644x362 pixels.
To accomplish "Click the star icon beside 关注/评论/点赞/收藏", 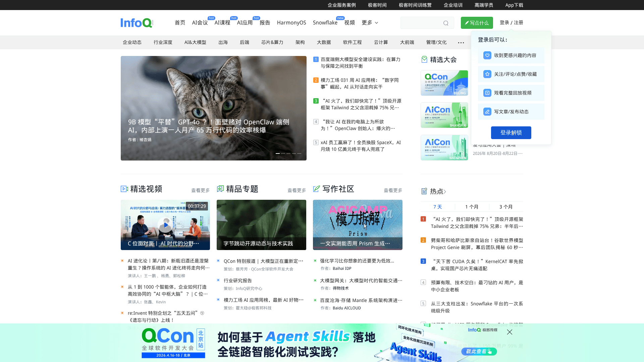I will point(487,74).
